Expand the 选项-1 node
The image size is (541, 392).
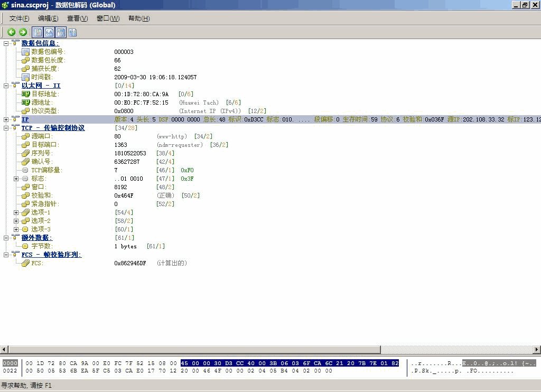click(x=16, y=212)
